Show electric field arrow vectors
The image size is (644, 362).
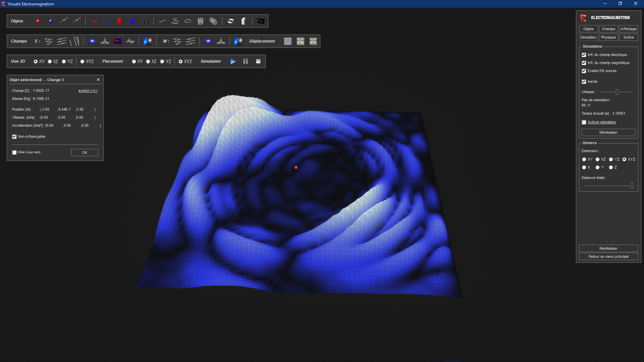[49, 41]
